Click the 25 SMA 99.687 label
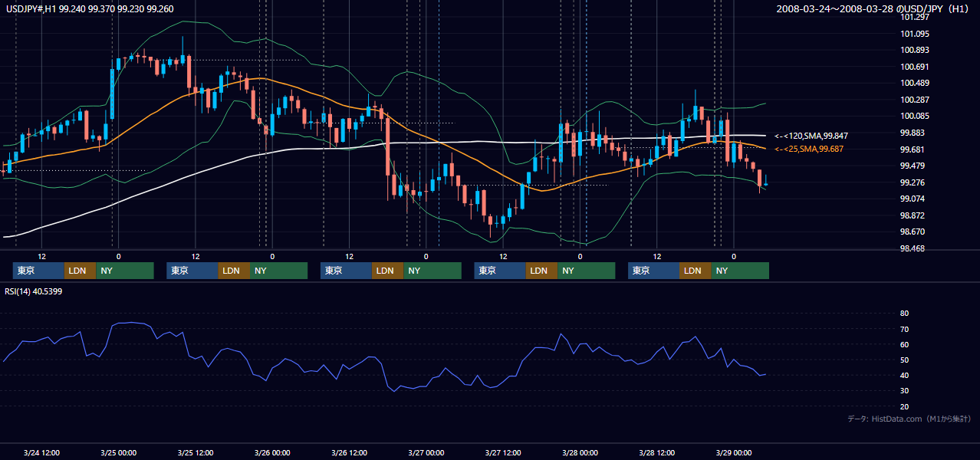The height and width of the screenshot is (460, 980). point(809,149)
